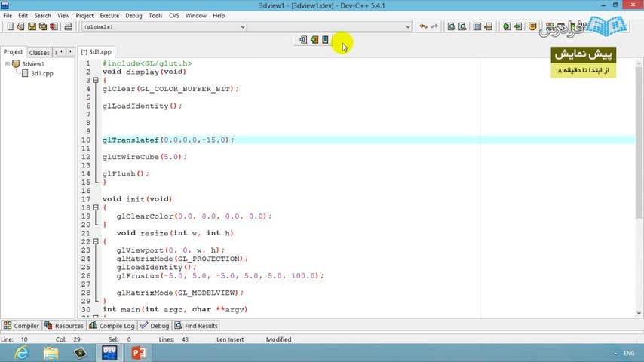Open Project options via the shield icon
Screen dimensions: 644x362
[532, 26]
